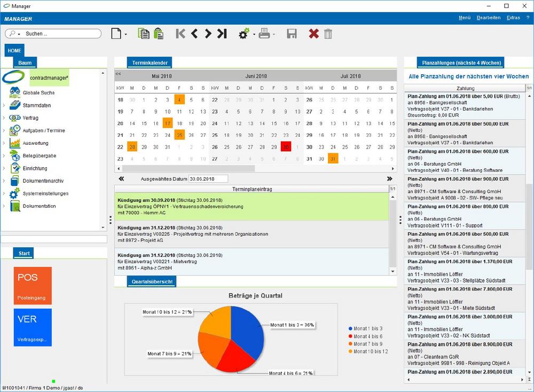Screen dimensions: 534x392
Task: Open the new document dropdown arrow
Action: 125,34
